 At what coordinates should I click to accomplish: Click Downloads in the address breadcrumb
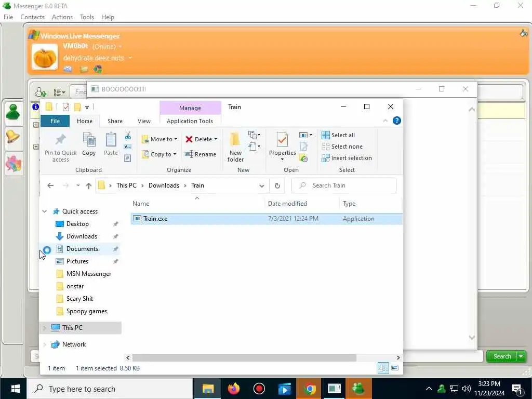[164, 185]
